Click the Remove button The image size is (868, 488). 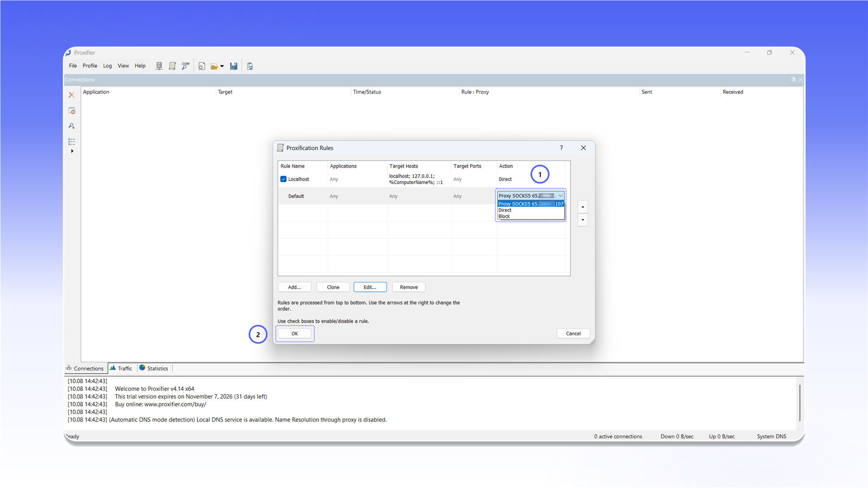(409, 287)
